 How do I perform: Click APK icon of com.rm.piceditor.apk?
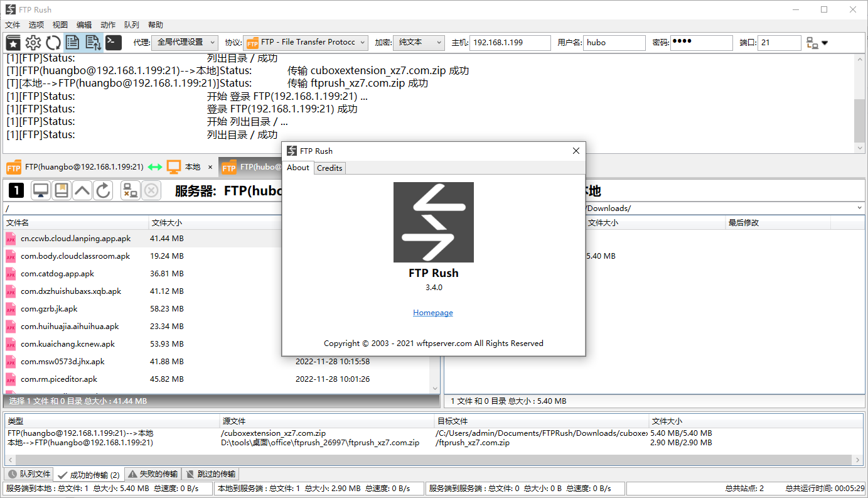[11, 379]
